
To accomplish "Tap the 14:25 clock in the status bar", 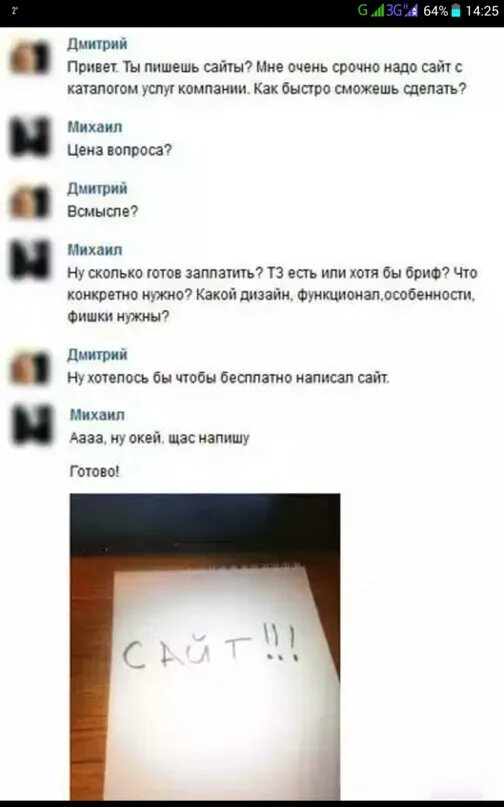I will click(x=482, y=11).
